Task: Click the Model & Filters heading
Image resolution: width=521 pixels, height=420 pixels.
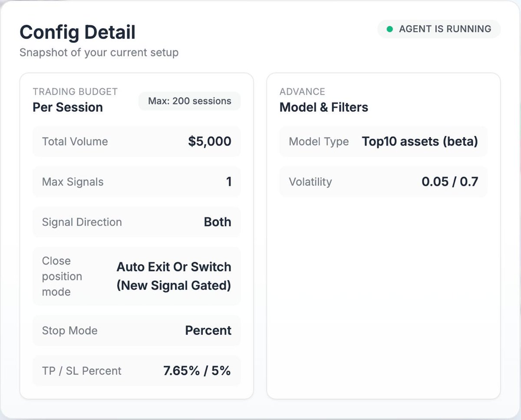Action: [324, 107]
